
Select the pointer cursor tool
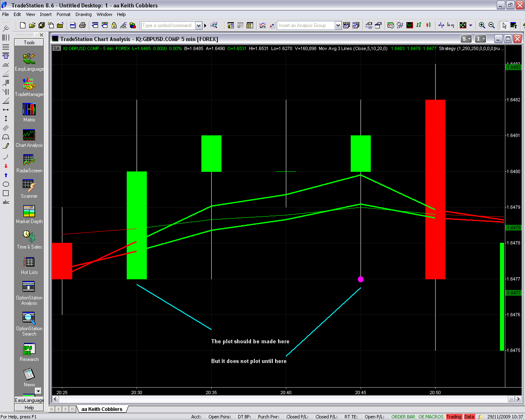[504, 25]
